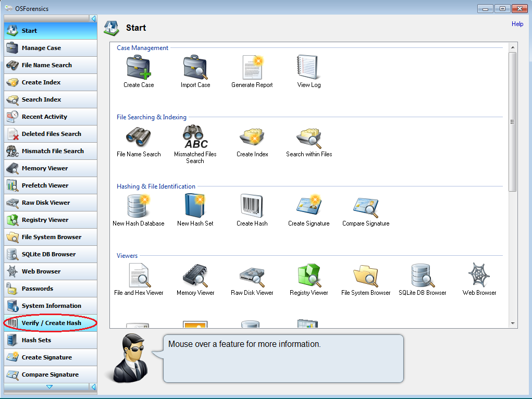The image size is (532, 399).
Task: Click the Import Case icon
Action: click(x=195, y=68)
